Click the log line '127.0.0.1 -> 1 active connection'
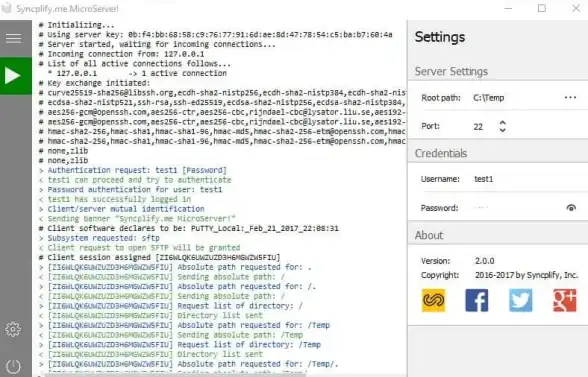 (x=137, y=74)
